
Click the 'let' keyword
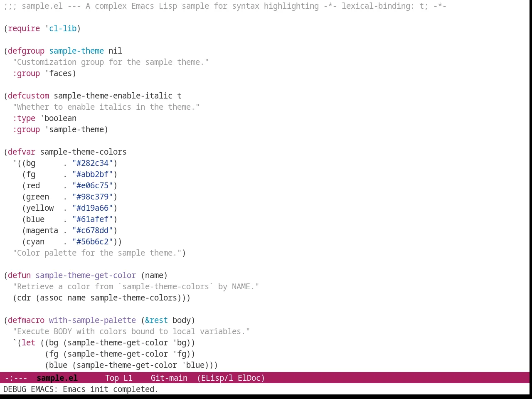tap(28, 342)
